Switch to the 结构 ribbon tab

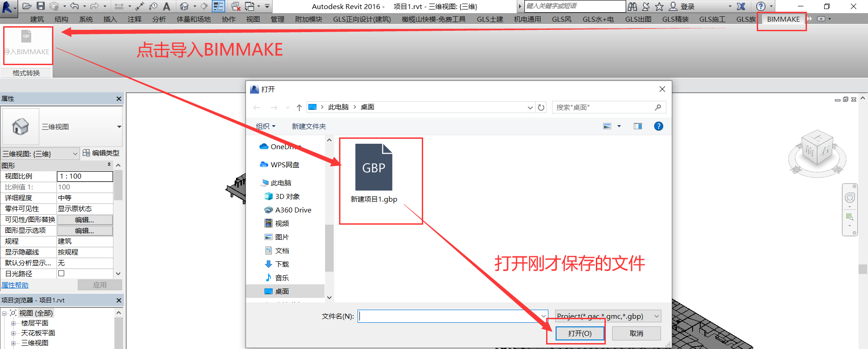[x=61, y=19]
